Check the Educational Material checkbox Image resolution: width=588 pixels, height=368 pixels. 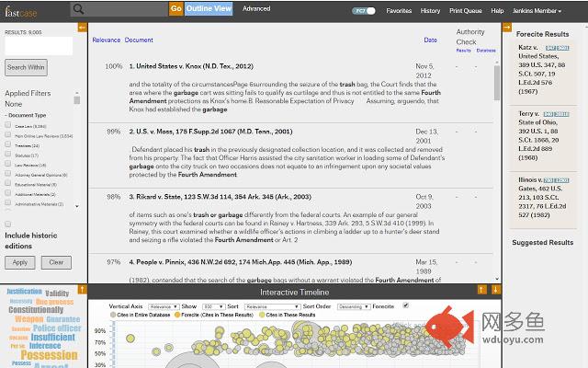coord(8,183)
